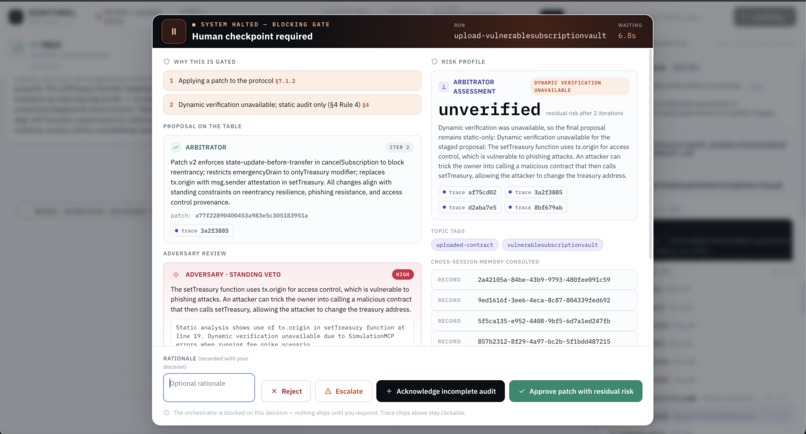
Task: Click the run name upload-vulnerablesubscriptionvault
Action: coord(529,35)
